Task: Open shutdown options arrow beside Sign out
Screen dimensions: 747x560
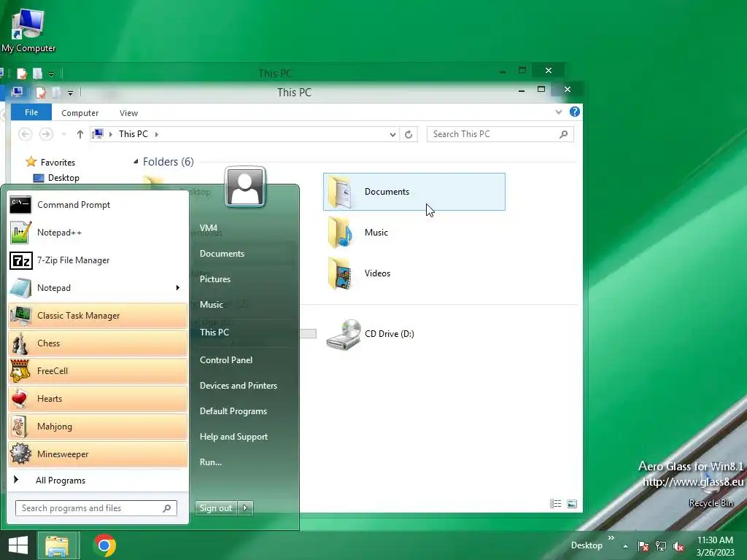Action: pyautogui.click(x=245, y=508)
